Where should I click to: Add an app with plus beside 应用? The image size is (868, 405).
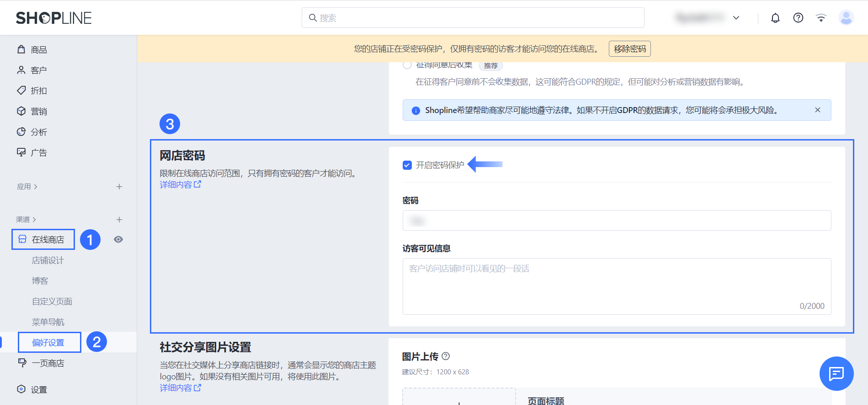119,186
